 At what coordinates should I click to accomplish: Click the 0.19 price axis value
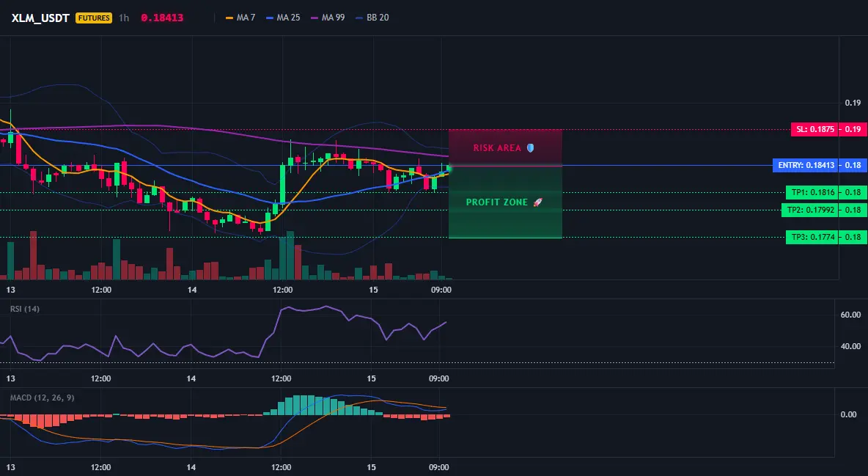pos(853,103)
